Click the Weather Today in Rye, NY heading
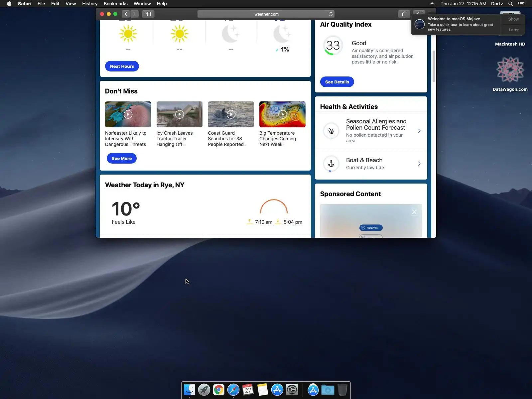Image resolution: width=532 pixels, height=399 pixels. click(145, 185)
